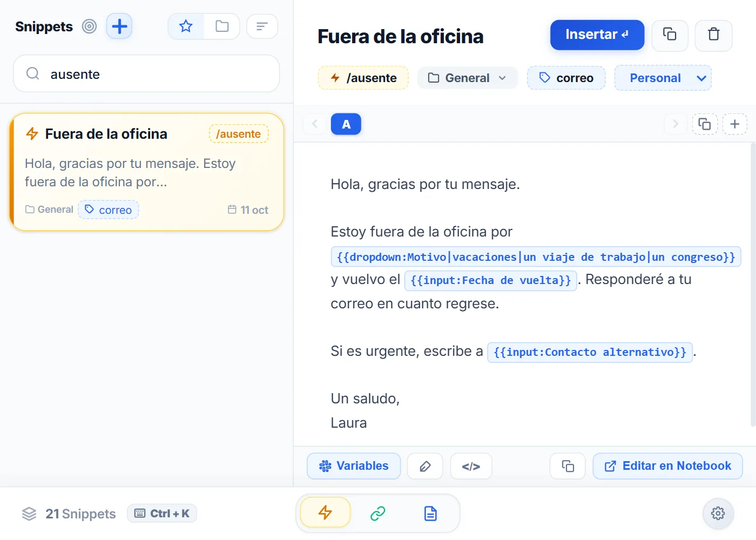Click the input:Fecha de vuelta token
Screen dimensions: 756x540
click(x=490, y=280)
